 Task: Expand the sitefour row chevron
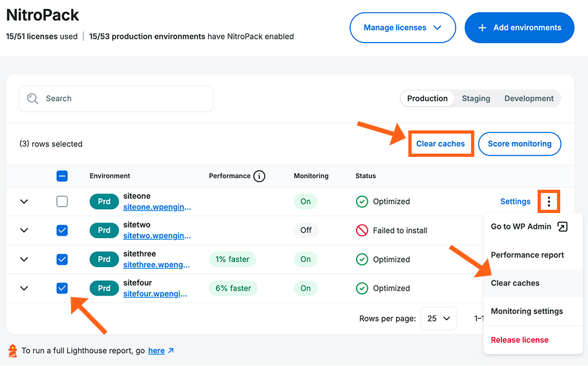pyautogui.click(x=24, y=289)
